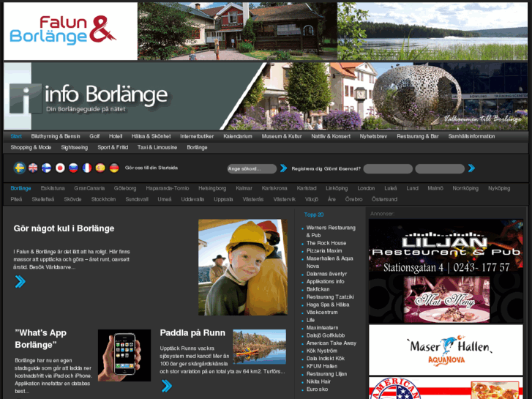532x399 pixels.
Task: Open 'Nikita Hair' in Topp 20
Action: click(318, 381)
